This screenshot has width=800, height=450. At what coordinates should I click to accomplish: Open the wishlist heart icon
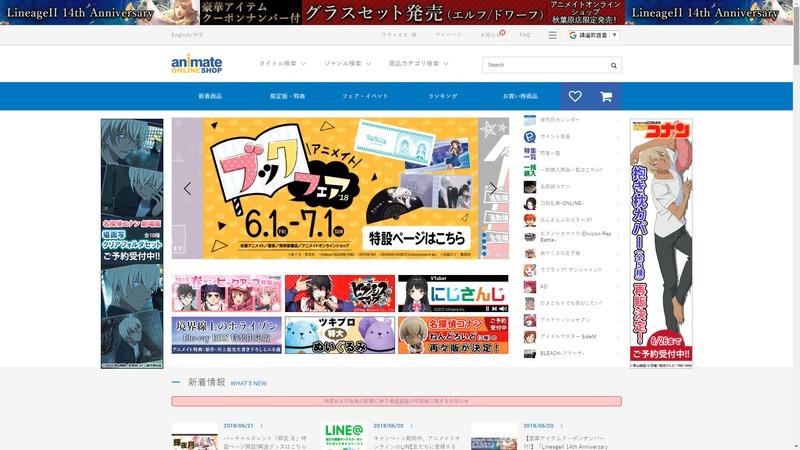tap(574, 96)
